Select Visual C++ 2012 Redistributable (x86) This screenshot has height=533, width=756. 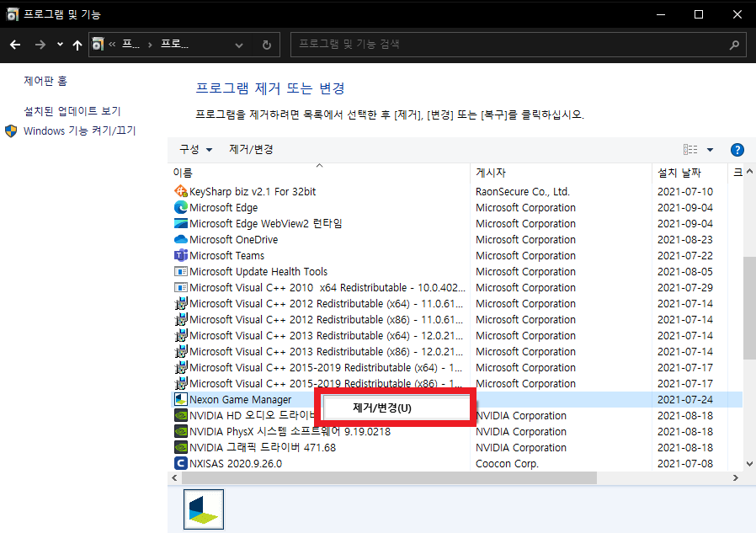point(326,319)
